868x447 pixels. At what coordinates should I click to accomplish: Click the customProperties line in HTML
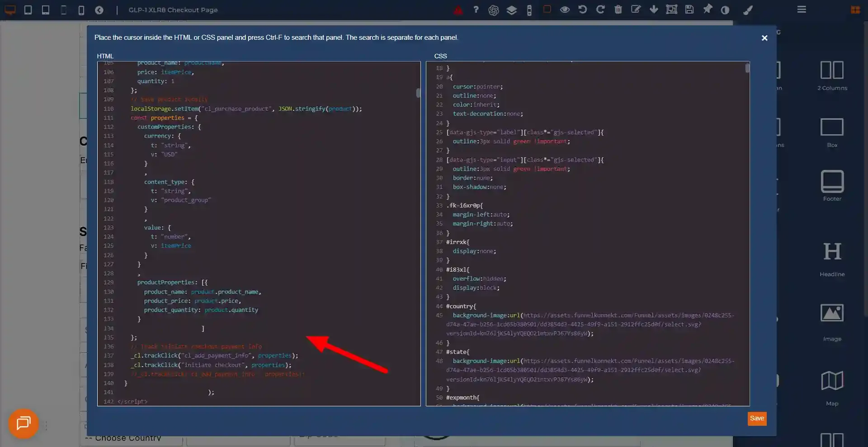169,127
